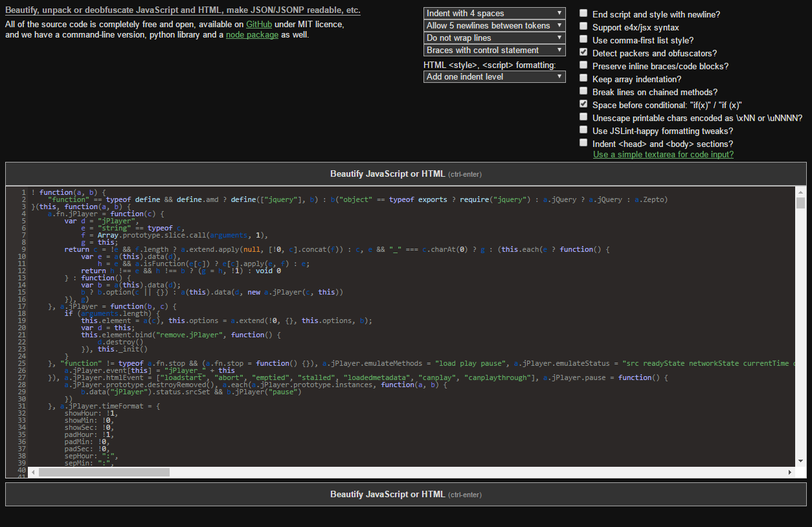Viewport: 812px width, 527px height.
Task: Enable 'Indent <head> and <body> sections?'
Action: point(584,143)
